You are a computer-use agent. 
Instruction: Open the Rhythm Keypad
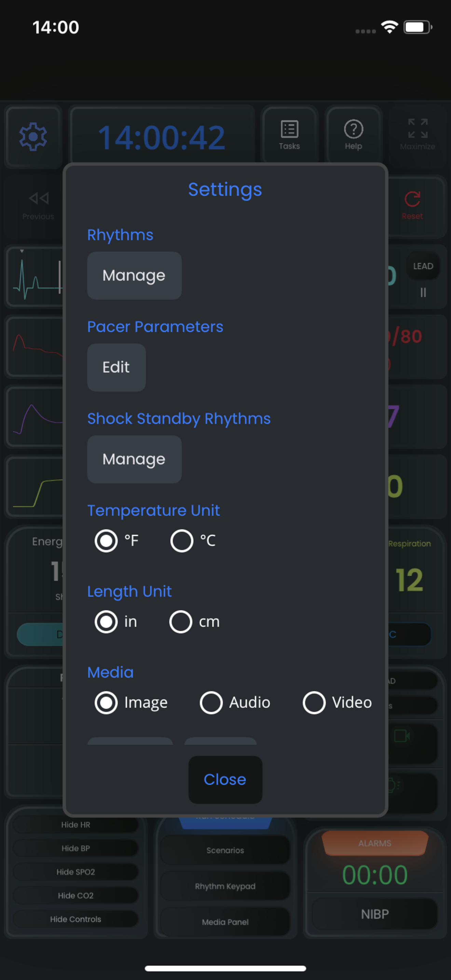coord(225,886)
